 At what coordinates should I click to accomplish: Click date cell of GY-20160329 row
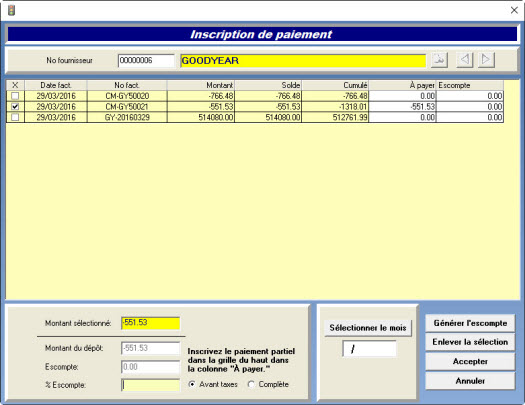pyautogui.click(x=56, y=117)
